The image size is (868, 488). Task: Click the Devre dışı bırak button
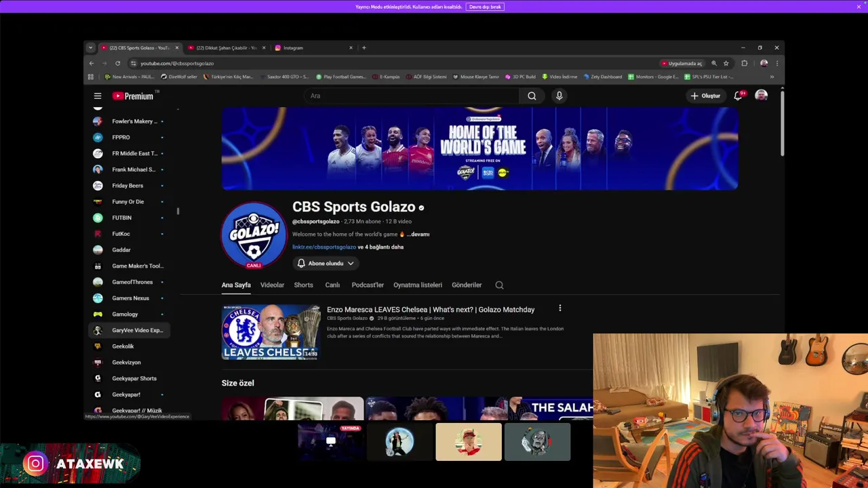point(485,7)
